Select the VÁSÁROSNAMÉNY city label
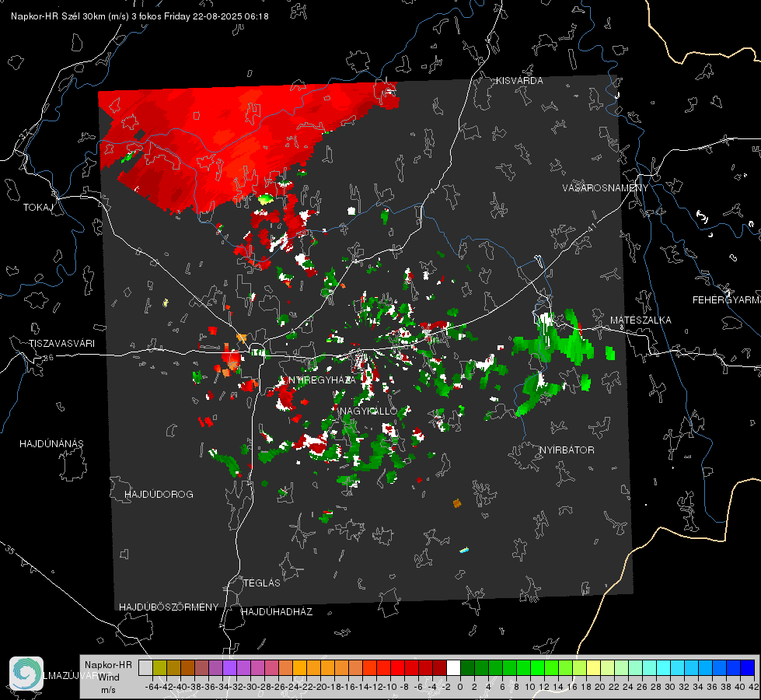Viewport: 761px width, 700px height. (x=606, y=188)
